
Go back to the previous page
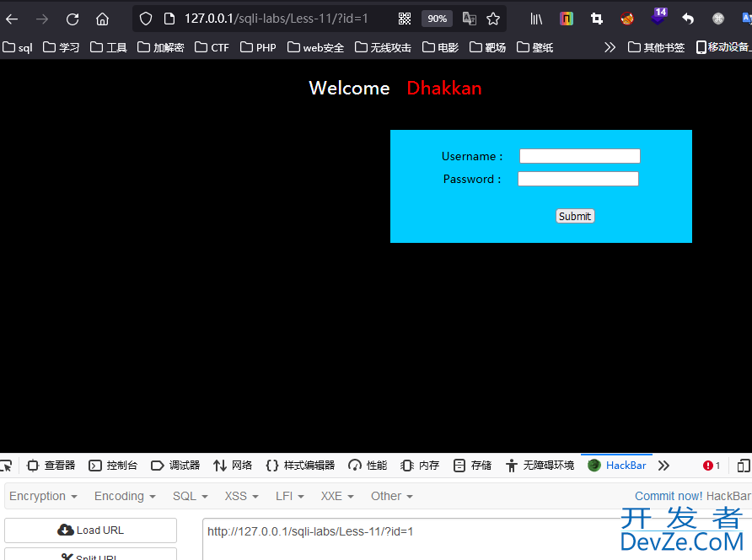coord(12,19)
